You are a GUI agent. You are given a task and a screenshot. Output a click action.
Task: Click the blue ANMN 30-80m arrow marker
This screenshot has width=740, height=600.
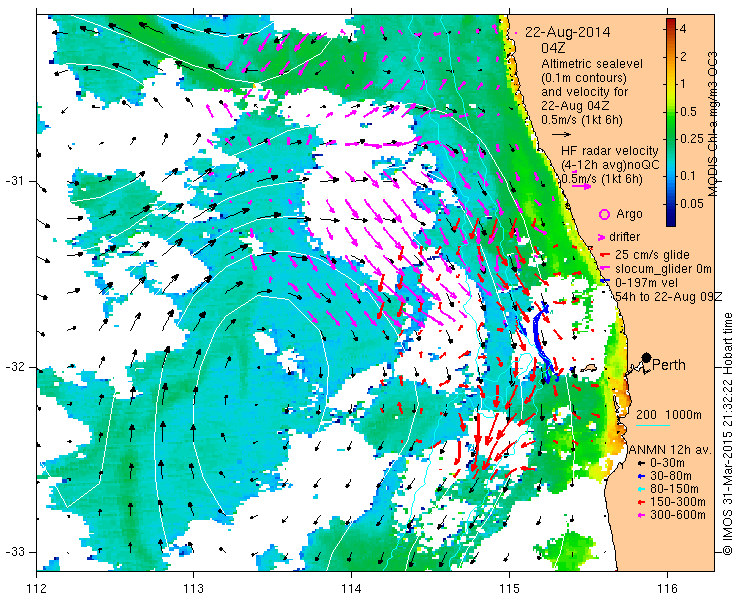pyautogui.click(x=641, y=476)
